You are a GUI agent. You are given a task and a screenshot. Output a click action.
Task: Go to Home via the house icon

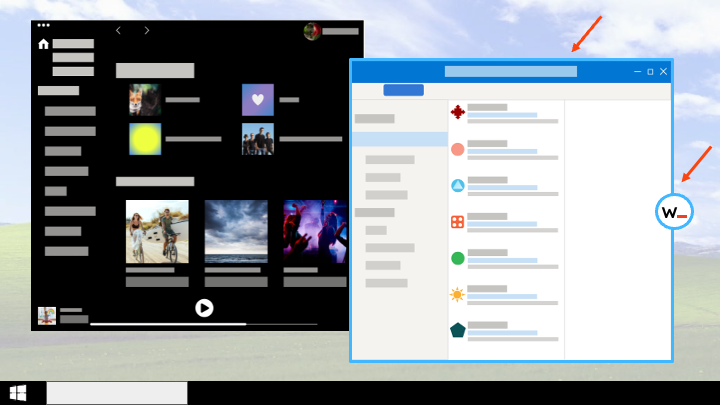(x=43, y=44)
